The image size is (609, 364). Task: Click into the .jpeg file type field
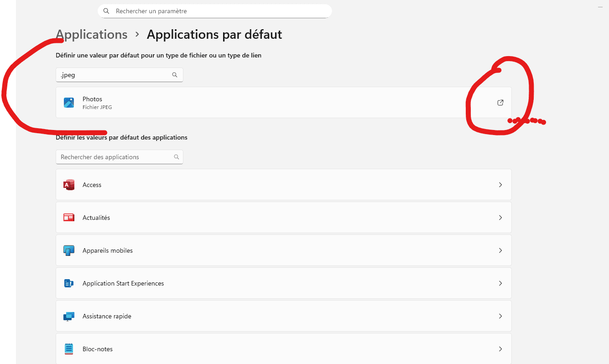point(119,75)
